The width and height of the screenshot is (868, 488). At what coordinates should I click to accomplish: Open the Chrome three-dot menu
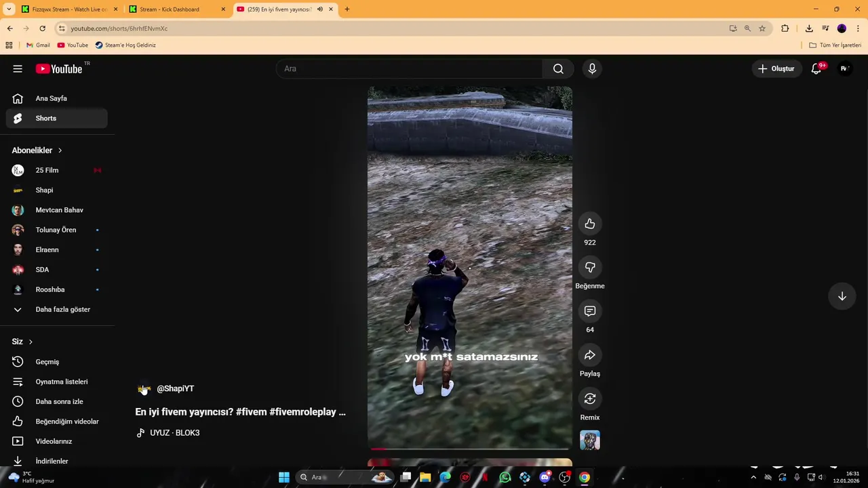[858, 28]
